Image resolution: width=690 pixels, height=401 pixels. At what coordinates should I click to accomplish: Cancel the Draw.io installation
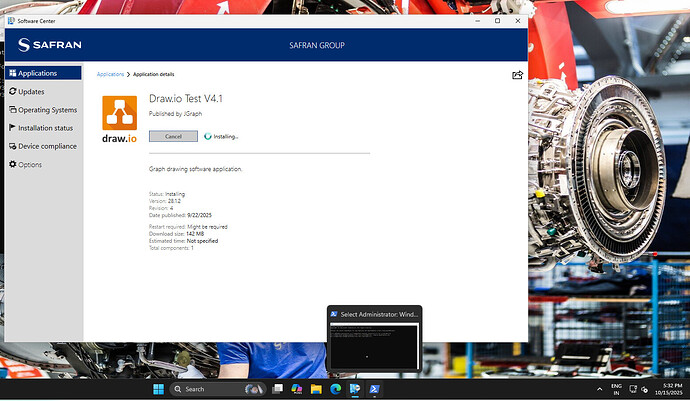point(173,136)
